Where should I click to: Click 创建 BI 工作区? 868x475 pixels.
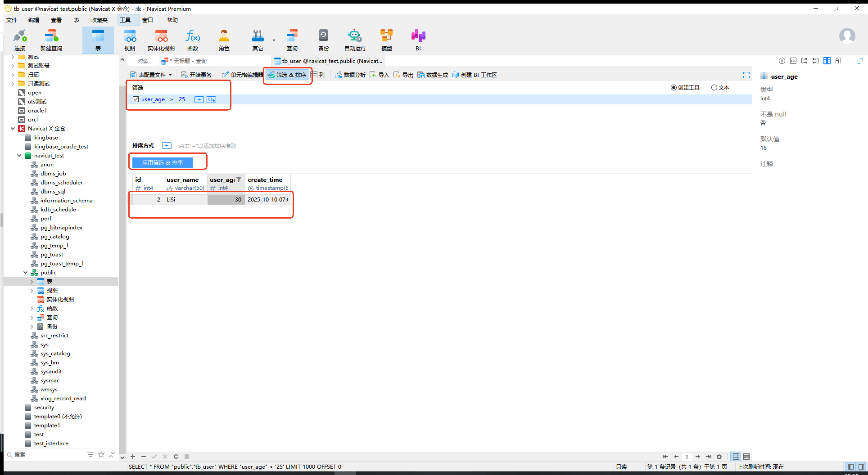(475, 75)
